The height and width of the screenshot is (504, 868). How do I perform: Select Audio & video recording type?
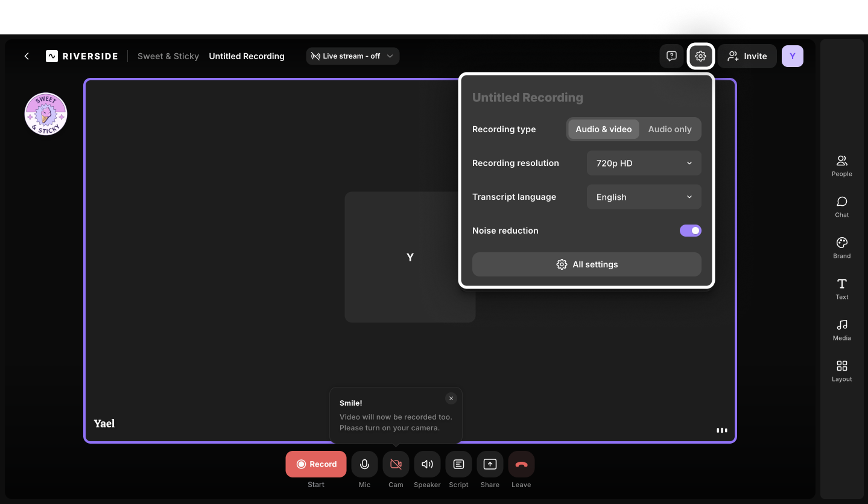click(x=603, y=129)
